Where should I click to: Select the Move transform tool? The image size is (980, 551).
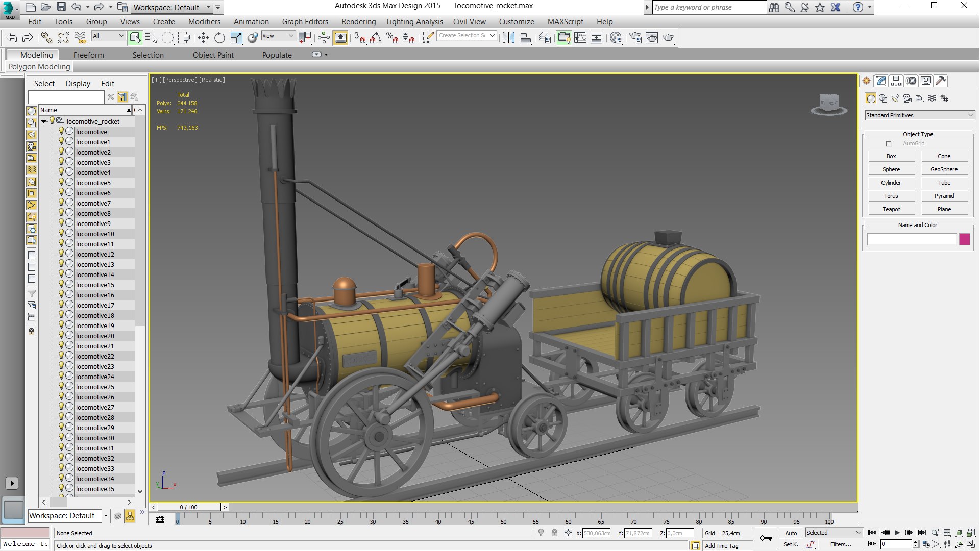tap(203, 37)
